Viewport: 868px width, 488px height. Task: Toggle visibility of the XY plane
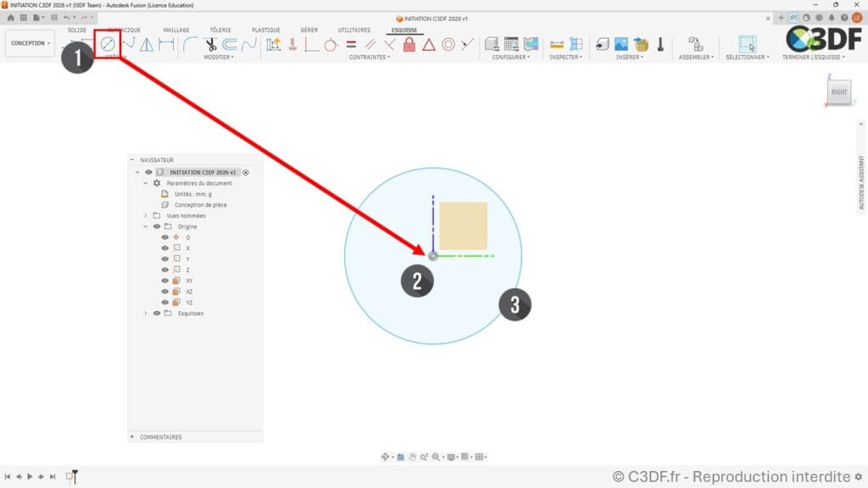[x=164, y=280]
